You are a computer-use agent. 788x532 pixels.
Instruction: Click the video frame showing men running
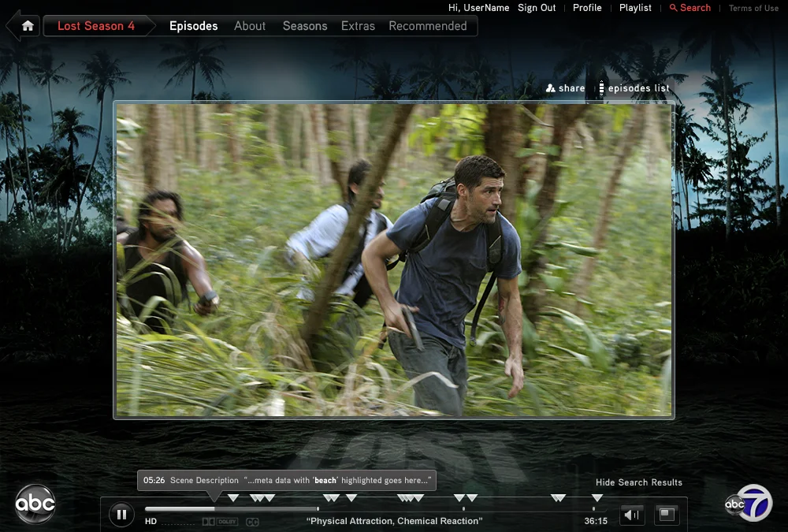(x=394, y=260)
